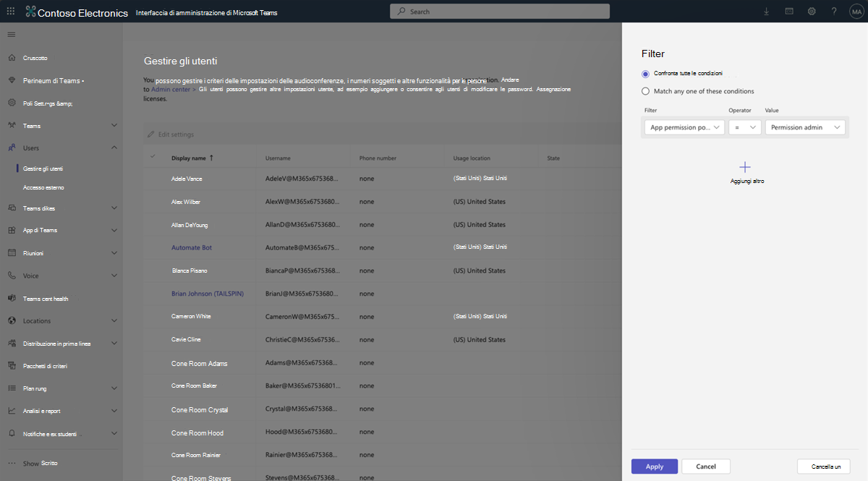The width and height of the screenshot is (868, 481).
Task: Click the Usage location column header
Action: click(x=472, y=158)
